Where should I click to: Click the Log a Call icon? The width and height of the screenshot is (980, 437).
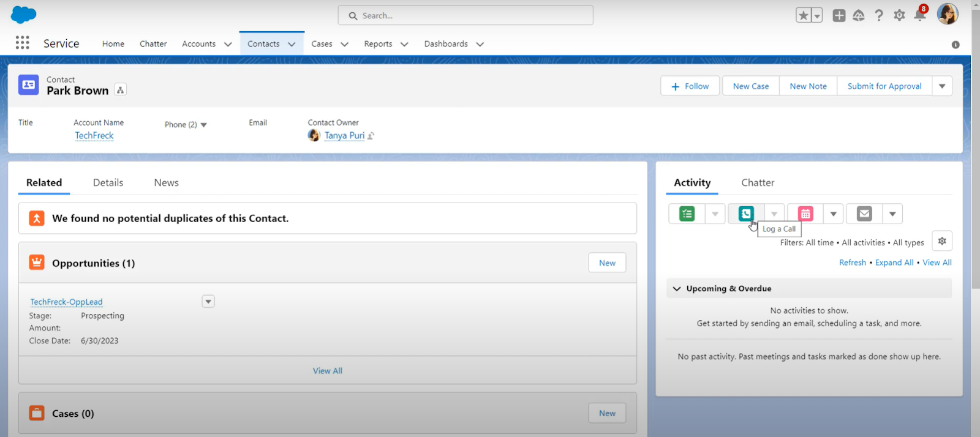coord(746,214)
